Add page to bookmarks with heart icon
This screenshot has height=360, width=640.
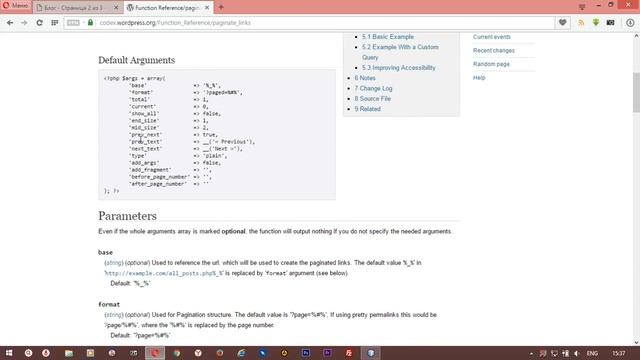[x=562, y=22]
